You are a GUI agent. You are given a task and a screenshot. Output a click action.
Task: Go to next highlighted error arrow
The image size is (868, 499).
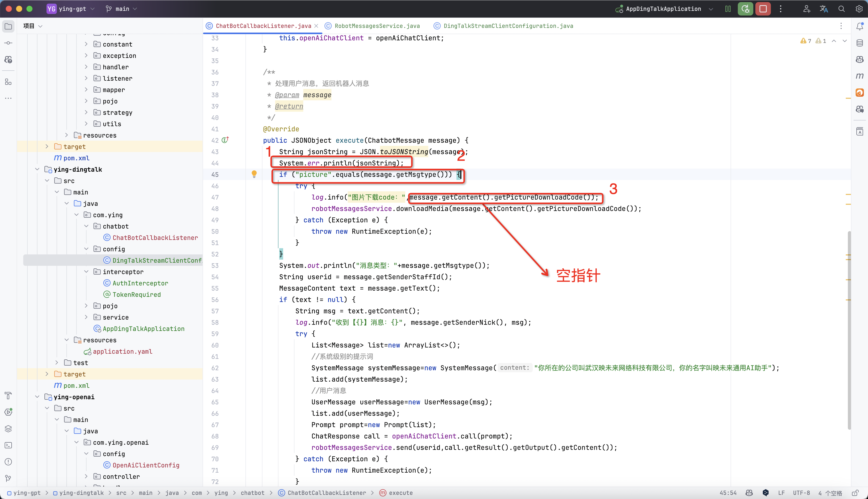tap(845, 41)
